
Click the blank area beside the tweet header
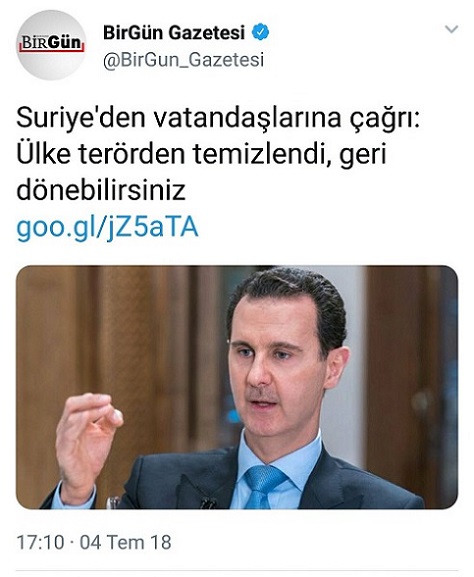point(353,48)
